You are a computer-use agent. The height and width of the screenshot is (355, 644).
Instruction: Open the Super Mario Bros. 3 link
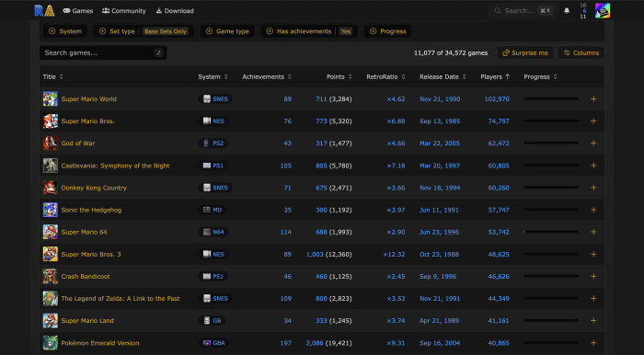tap(91, 254)
